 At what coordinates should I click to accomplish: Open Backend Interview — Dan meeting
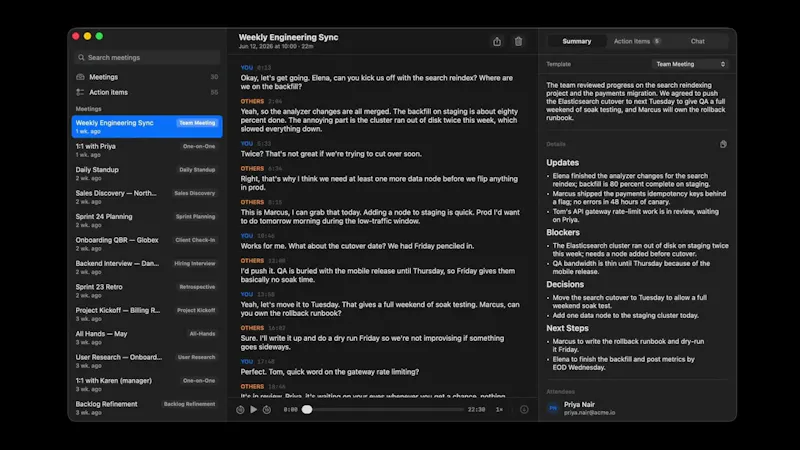(x=147, y=267)
